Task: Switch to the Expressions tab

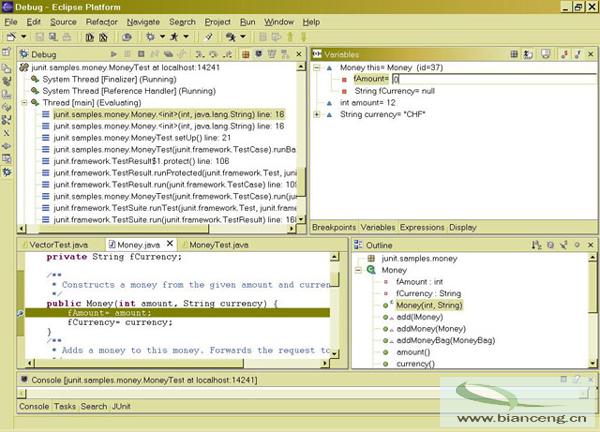Action: pos(422,227)
